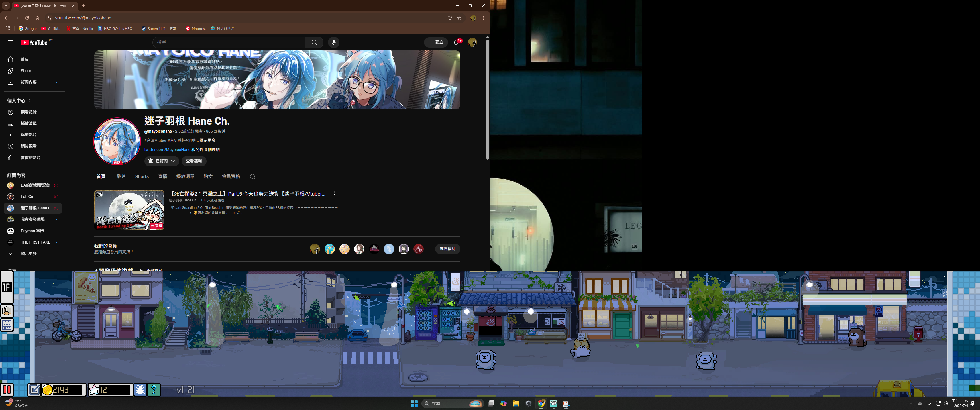Bookmark this page with the star icon
This screenshot has height=410, width=980.
459,18
